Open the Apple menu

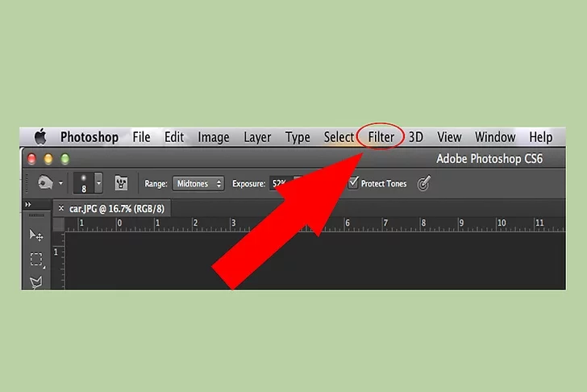(x=40, y=136)
